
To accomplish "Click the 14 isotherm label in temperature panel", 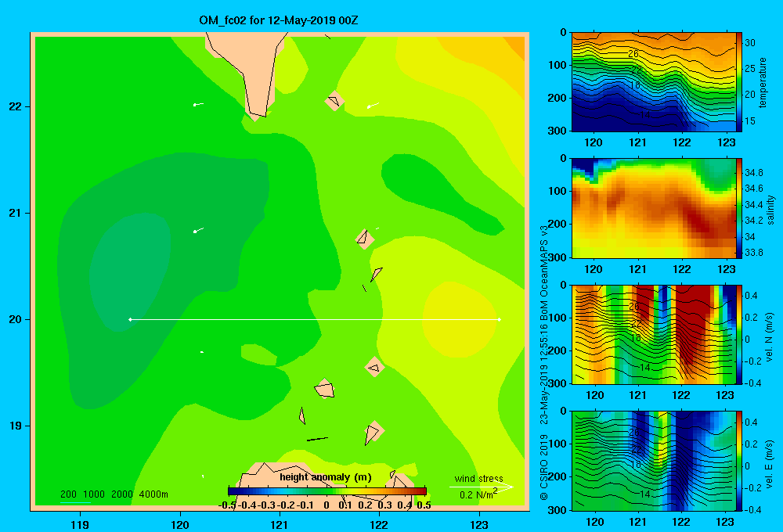I will pyautogui.click(x=645, y=115).
